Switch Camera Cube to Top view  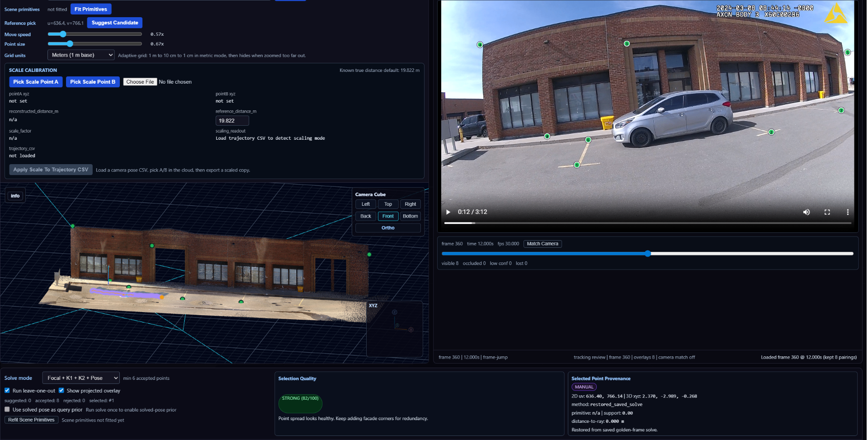tap(388, 204)
